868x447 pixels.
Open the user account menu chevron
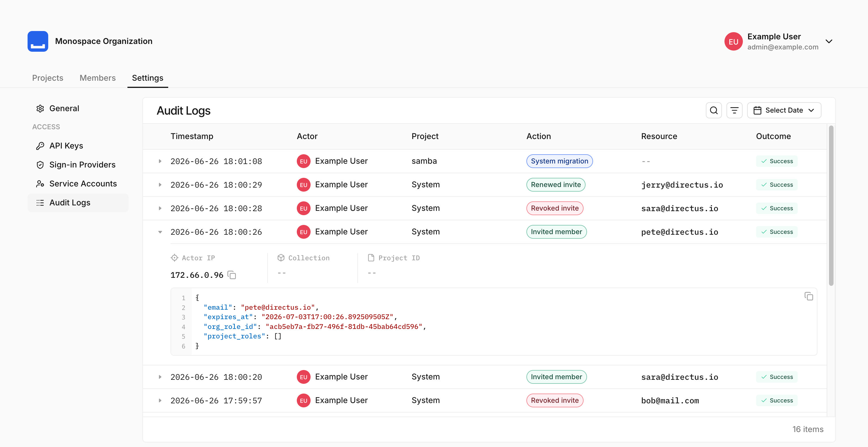tap(829, 41)
